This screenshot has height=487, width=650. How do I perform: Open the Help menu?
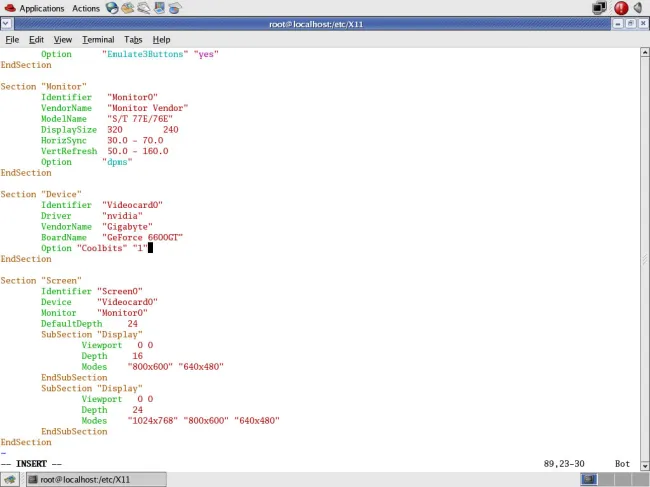click(x=161, y=40)
